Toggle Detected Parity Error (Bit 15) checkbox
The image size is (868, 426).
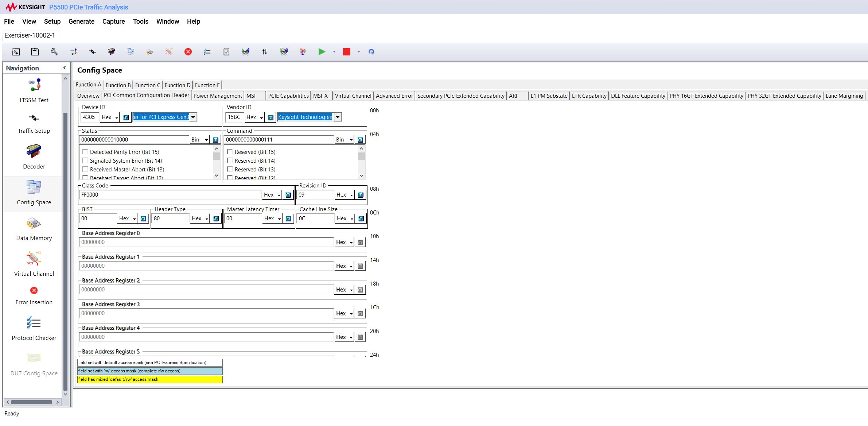85,152
